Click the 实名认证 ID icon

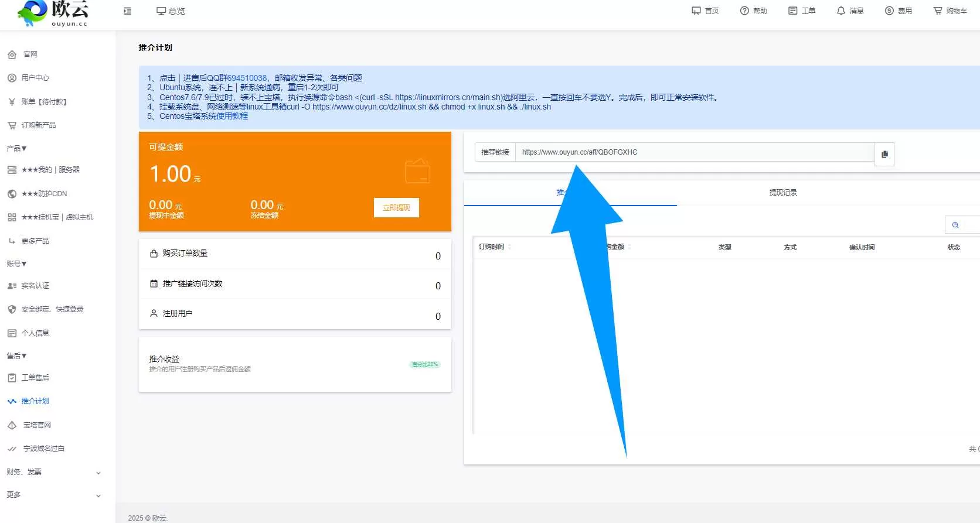pos(12,286)
